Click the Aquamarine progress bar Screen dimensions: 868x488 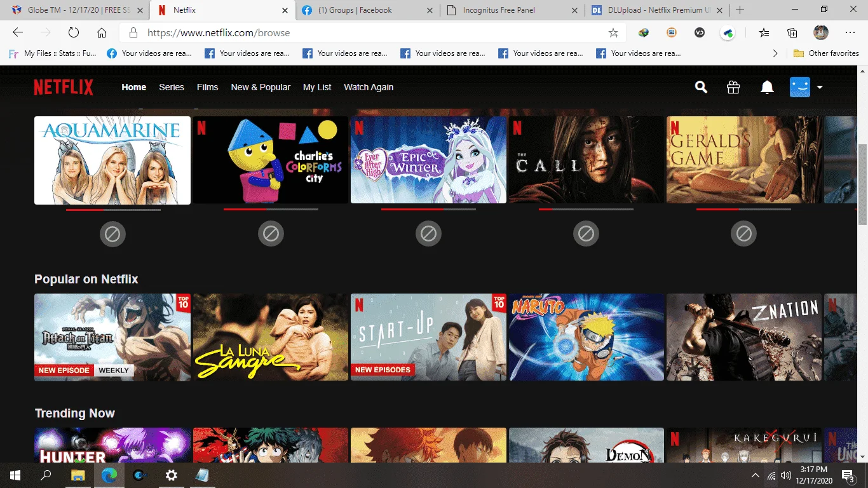(113, 210)
